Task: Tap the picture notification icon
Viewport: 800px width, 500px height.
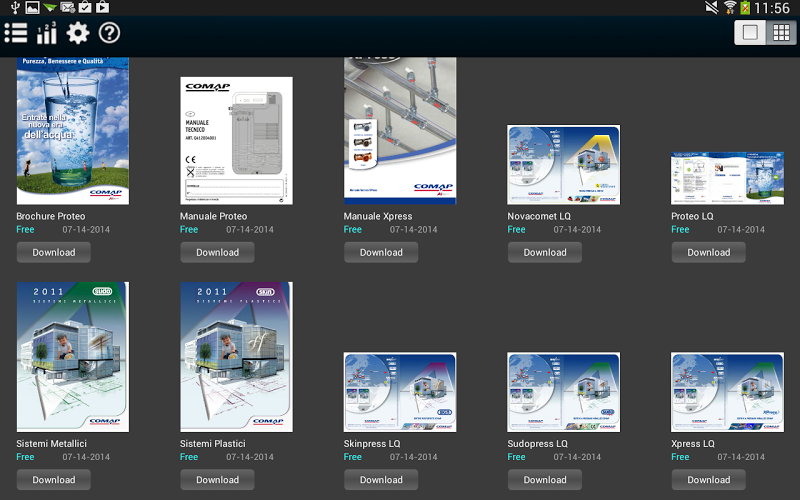Action: click(x=32, y=7)
